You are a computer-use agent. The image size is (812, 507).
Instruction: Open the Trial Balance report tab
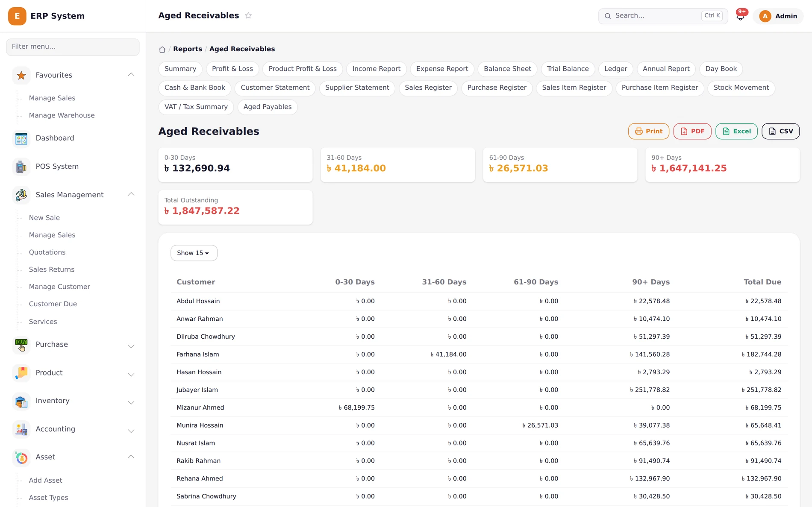pos(568,69)
